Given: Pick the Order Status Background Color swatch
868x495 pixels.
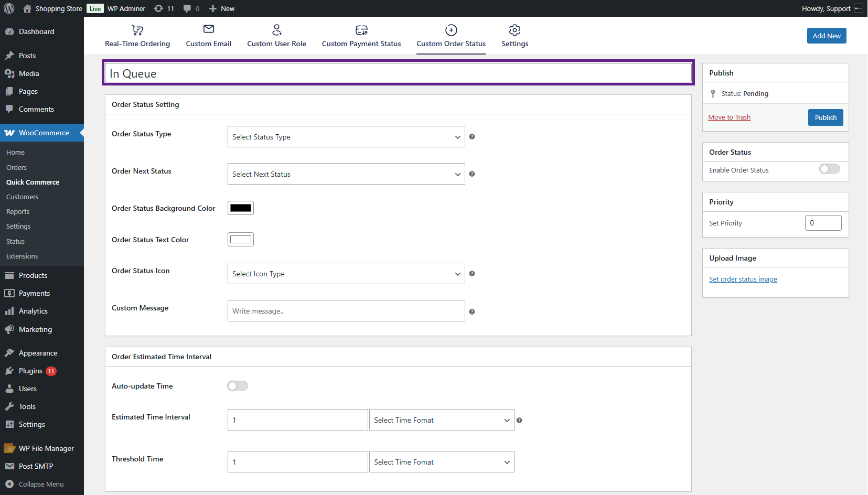Looking at the screenshot, I should (241, 208).
